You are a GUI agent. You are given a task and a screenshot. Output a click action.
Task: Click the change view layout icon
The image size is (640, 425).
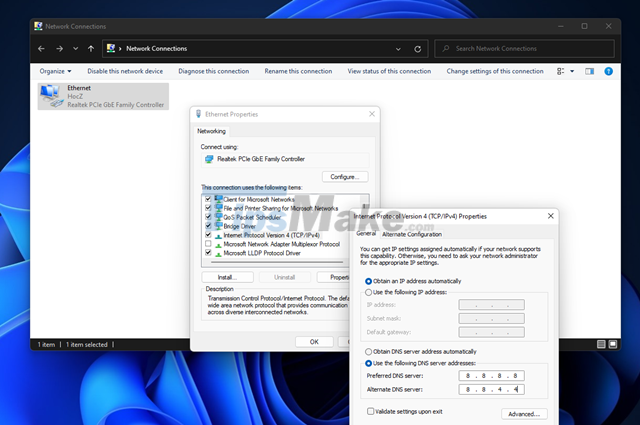click(560, 71)
